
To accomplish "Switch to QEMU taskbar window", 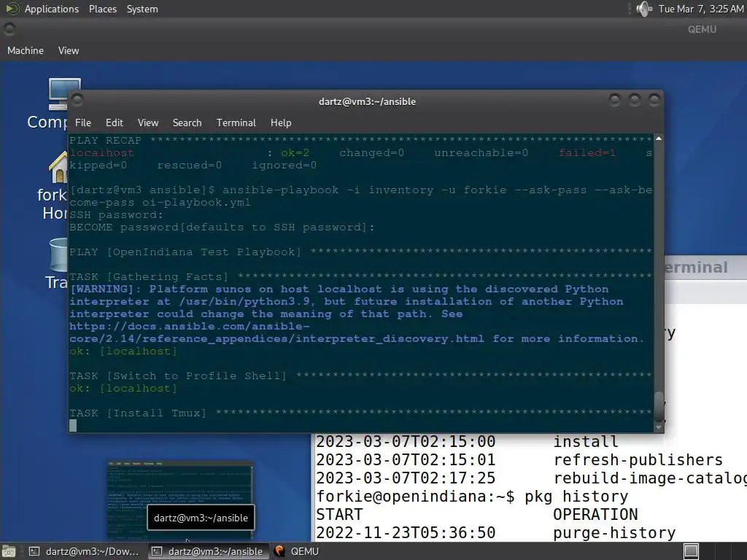I will pos(298,551).
